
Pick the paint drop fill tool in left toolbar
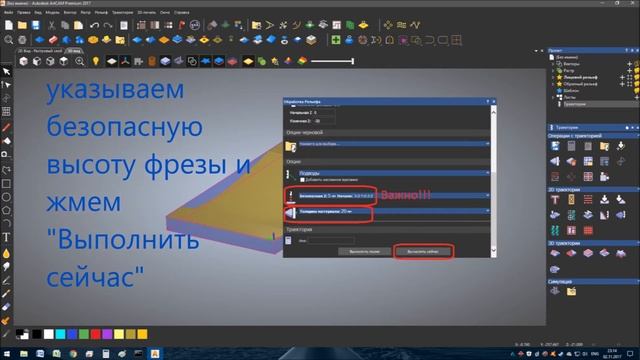(x=6, y=253)
